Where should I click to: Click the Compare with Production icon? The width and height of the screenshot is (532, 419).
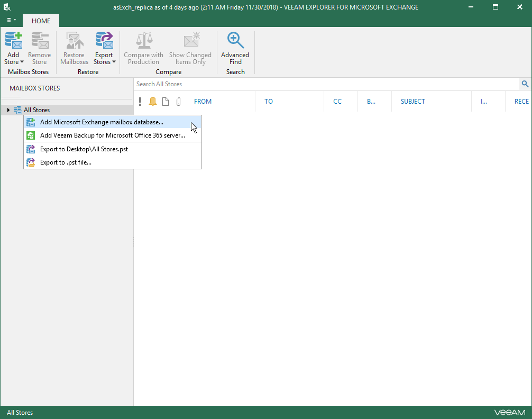(143, 40)
